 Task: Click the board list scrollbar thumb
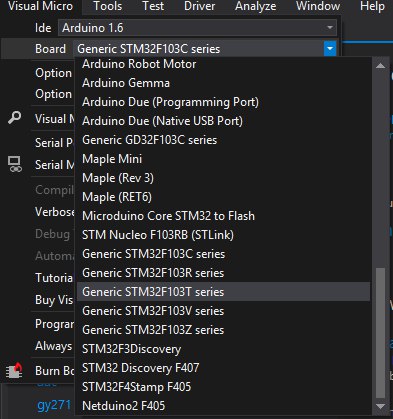tap(380, 333)
